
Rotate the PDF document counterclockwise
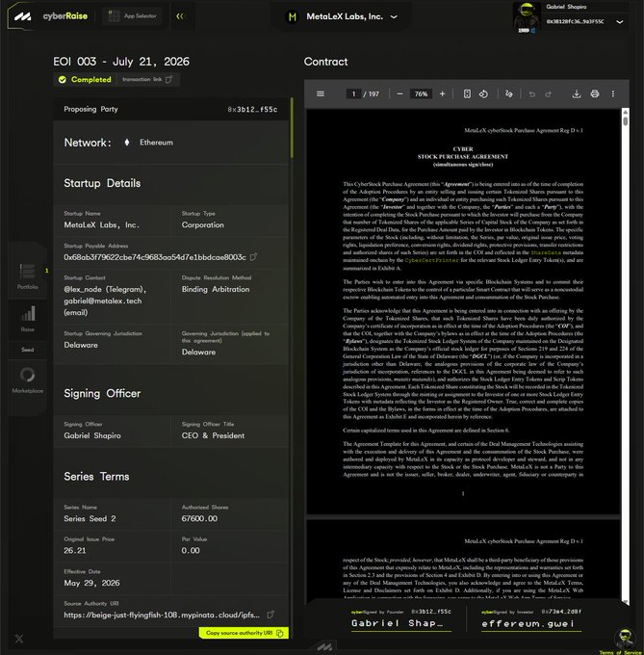click(483, 94)
